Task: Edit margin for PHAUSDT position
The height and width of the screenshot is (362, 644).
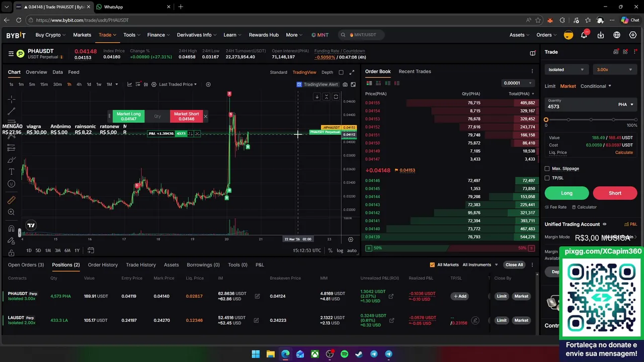Action: [257, 296]
